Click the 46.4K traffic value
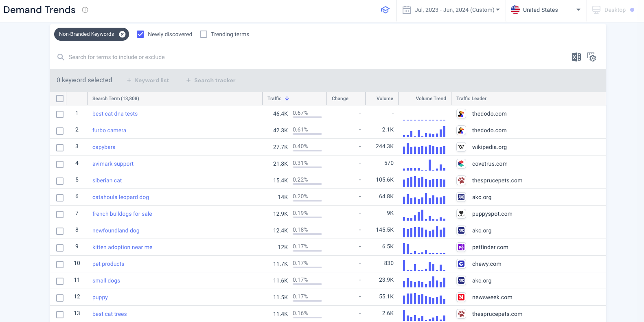 pyautogui.click(x=280, y=114)
